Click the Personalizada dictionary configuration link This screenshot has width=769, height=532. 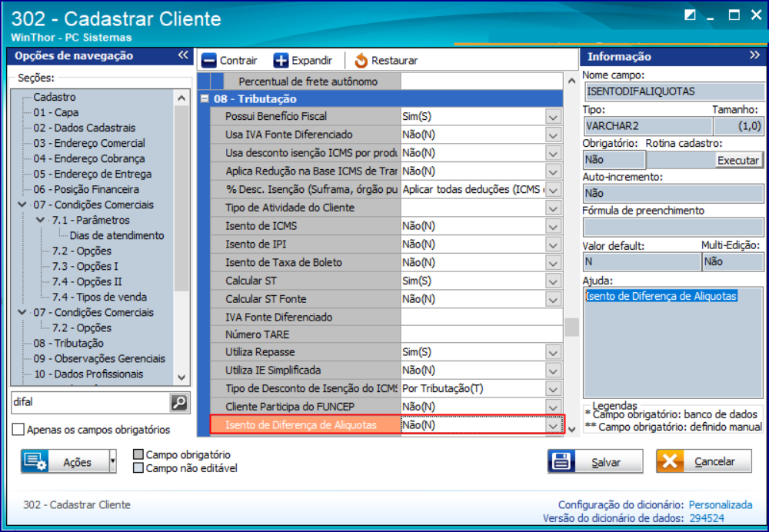(x=721, y=504)
